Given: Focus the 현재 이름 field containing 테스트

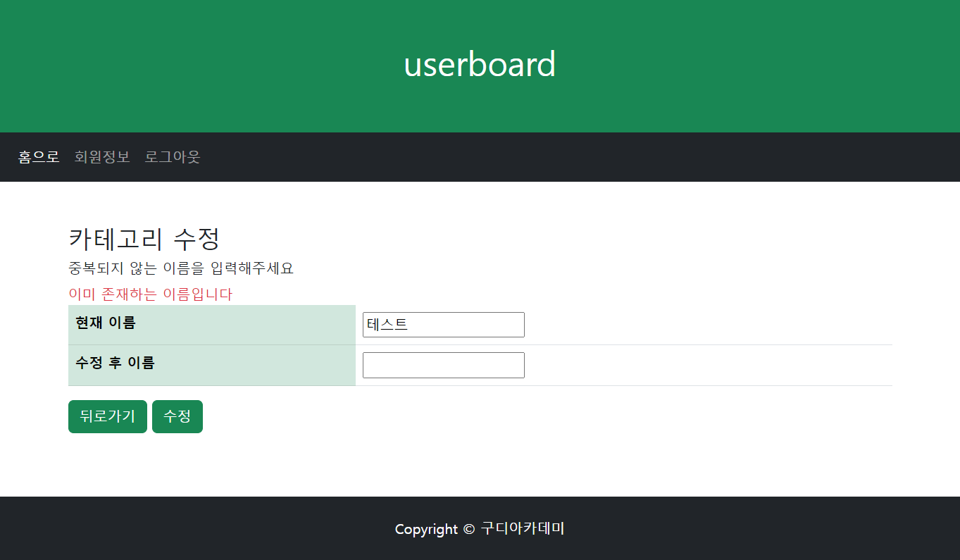Looking at the screenshot, I should 444,325.
